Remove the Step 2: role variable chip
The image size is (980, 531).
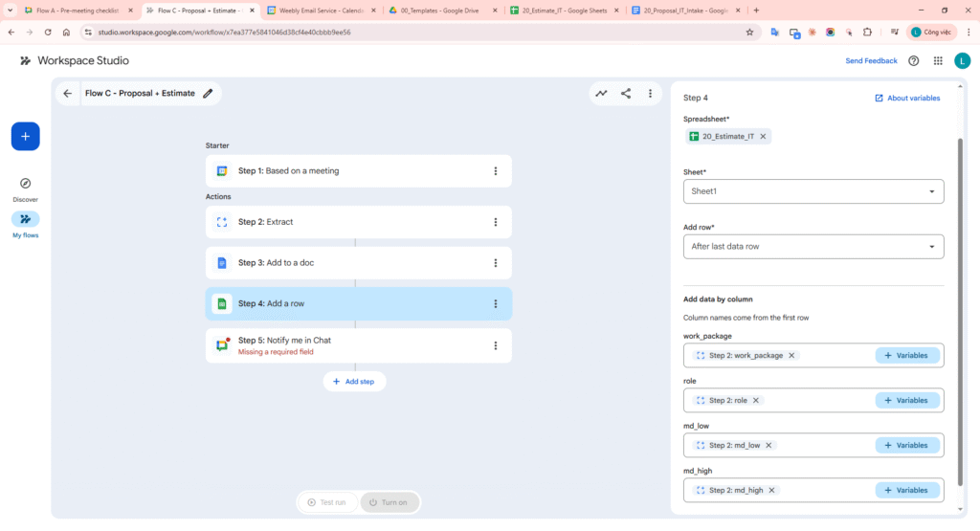[x=755, y=401]
